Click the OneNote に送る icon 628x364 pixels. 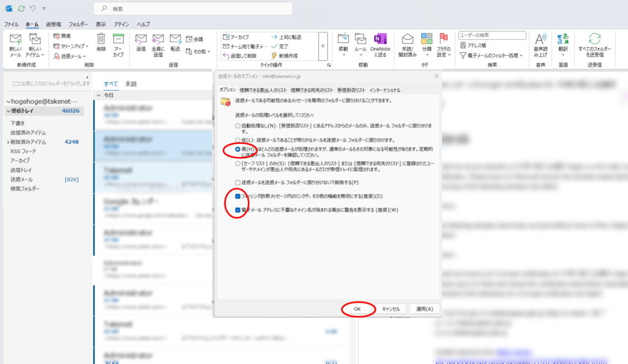click(x=380, y=40)
